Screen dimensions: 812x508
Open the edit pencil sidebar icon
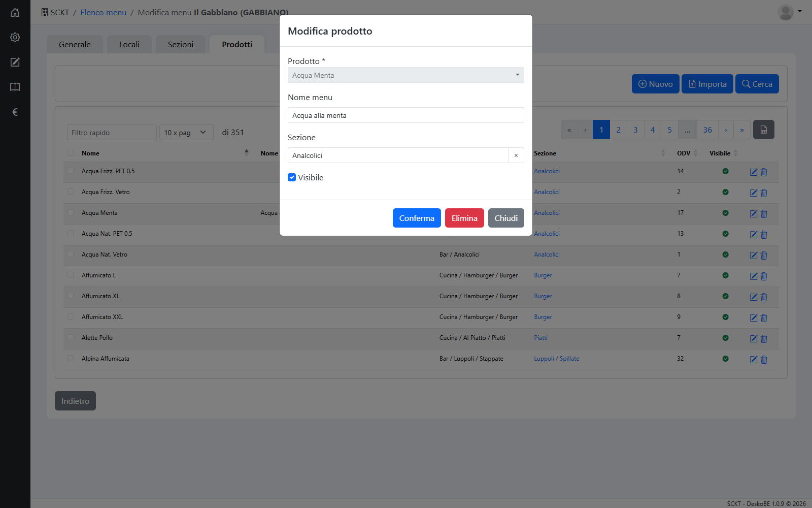(x=15, y=62)
